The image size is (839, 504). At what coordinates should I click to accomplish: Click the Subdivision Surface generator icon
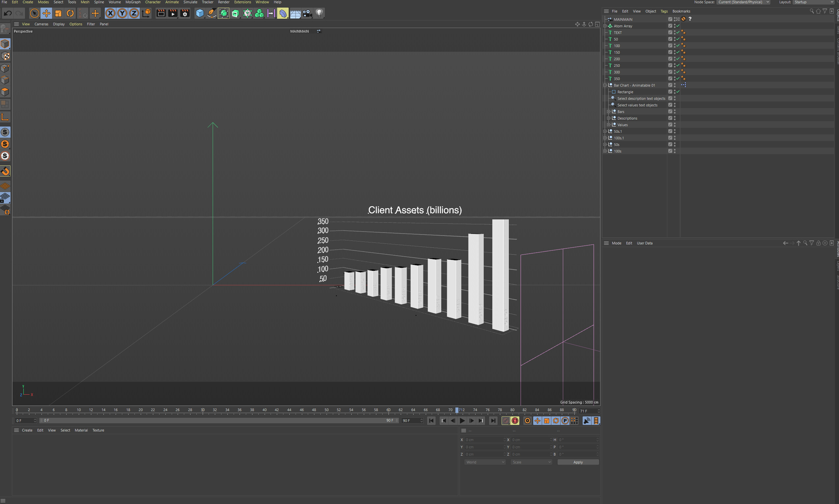pyautogui.click(x=223, y=13)
